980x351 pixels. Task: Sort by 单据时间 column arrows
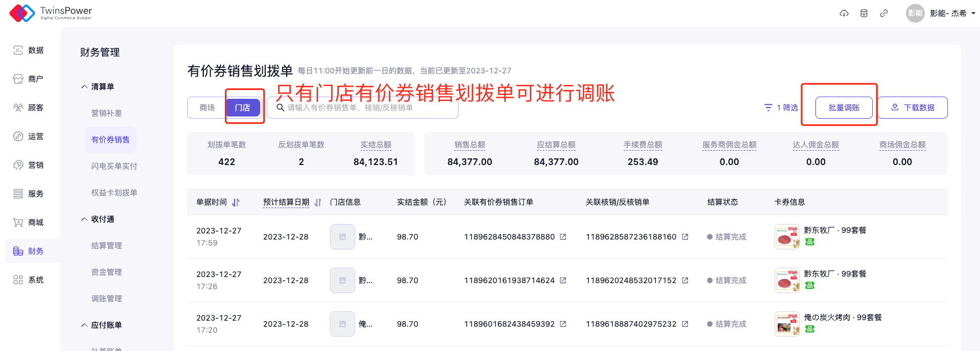point(236,203)
